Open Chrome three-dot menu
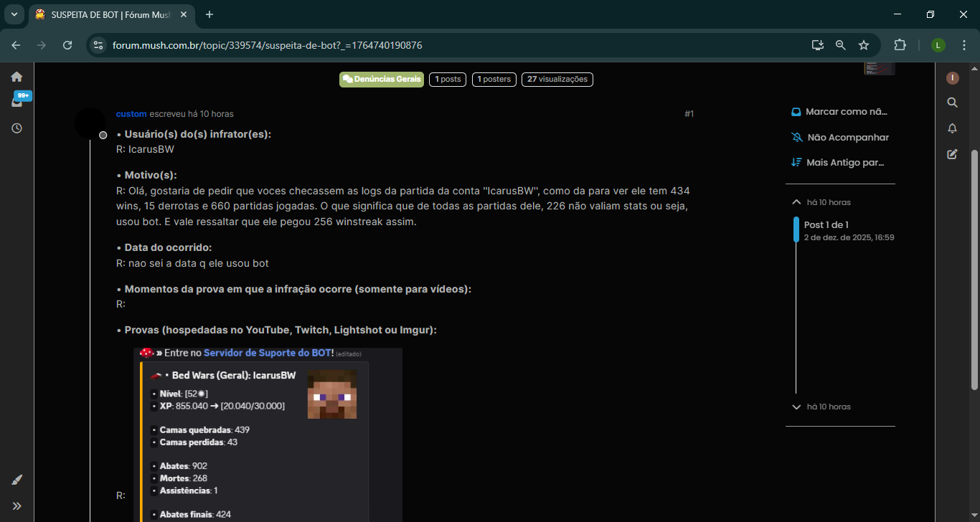The height and width of the screenshot is (522, 980). (x=964, y=45)
